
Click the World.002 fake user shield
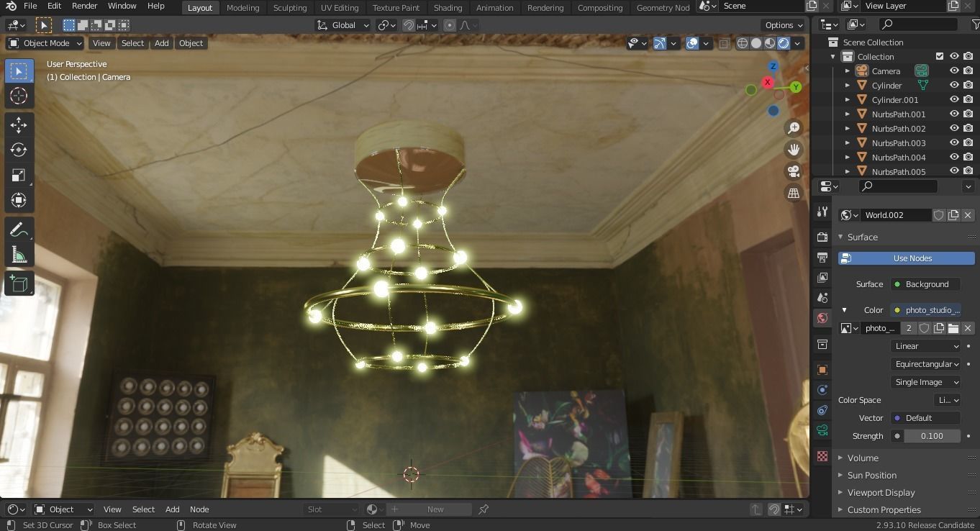point(939,215)
